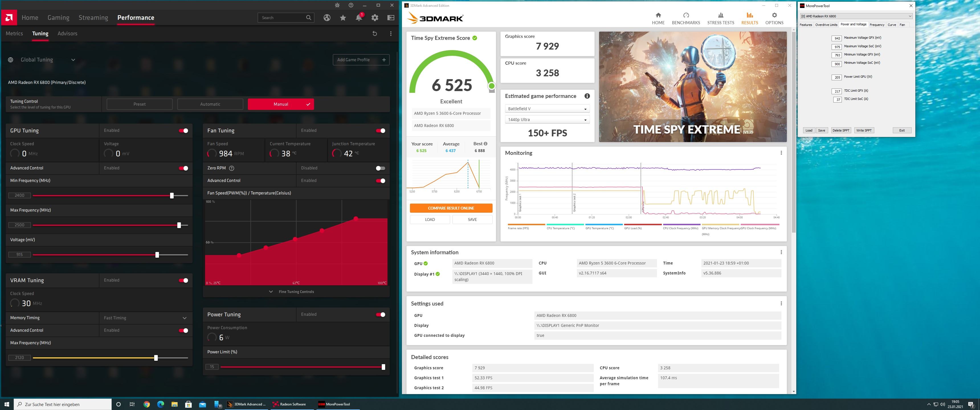
Task: Open favorites star in Radeon Software
Action: point(343,17)
